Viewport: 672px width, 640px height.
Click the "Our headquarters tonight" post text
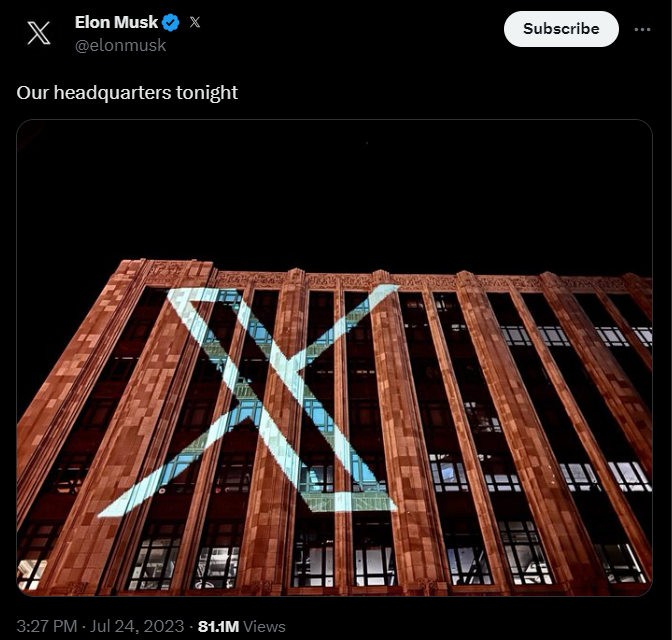(127, 92)
